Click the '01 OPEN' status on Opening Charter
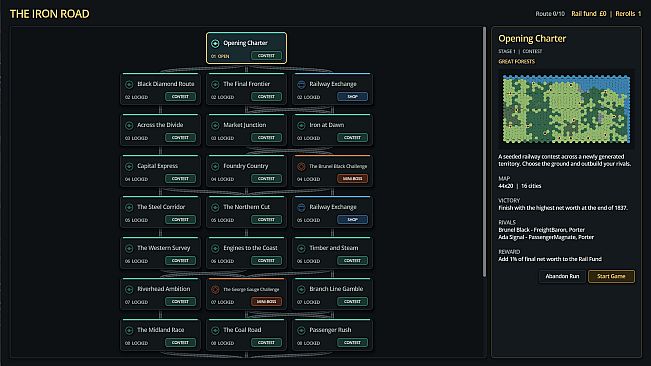This screenshot has height=366, width=651. tap(220, 56)
